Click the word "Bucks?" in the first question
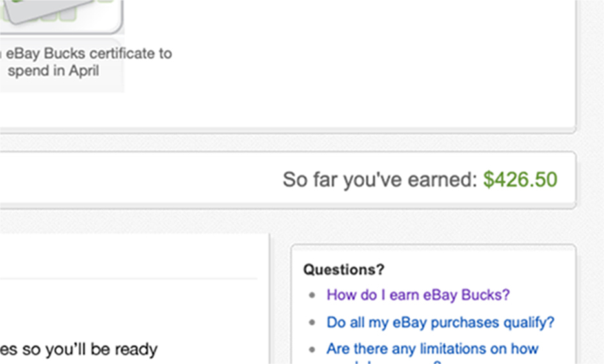 click(x=485, y=295)
